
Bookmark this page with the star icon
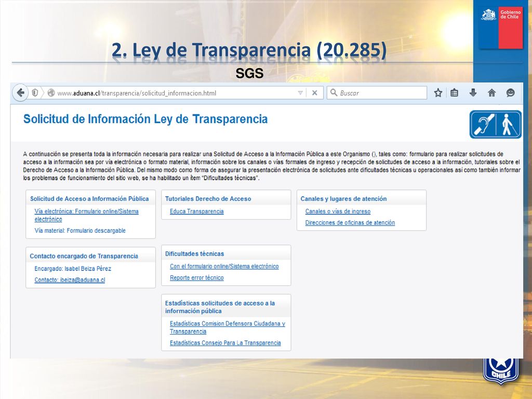[x=438, y=92]
